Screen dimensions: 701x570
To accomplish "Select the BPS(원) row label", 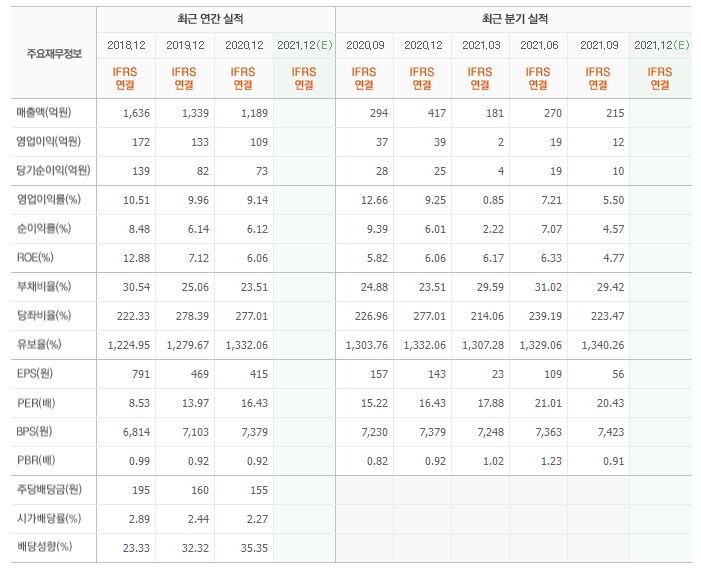I will 34,431.
